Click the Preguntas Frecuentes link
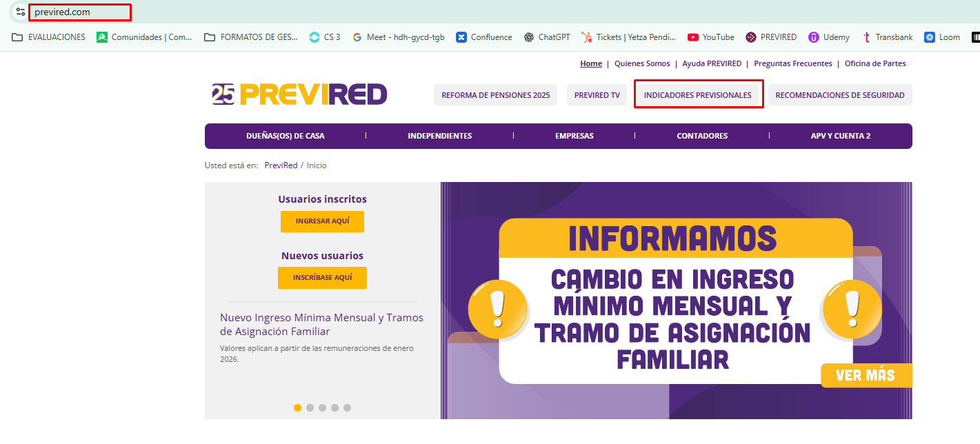The height and width of the screenshot is (444, 980). [x=792, y=63]
